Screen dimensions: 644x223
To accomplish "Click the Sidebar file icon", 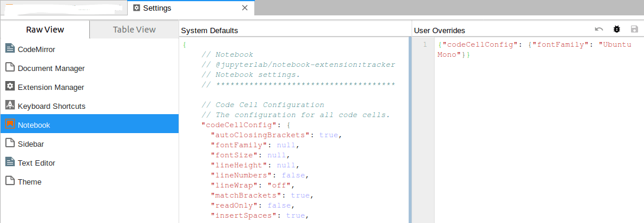I will pyautogui.click(x=10, y=143).
